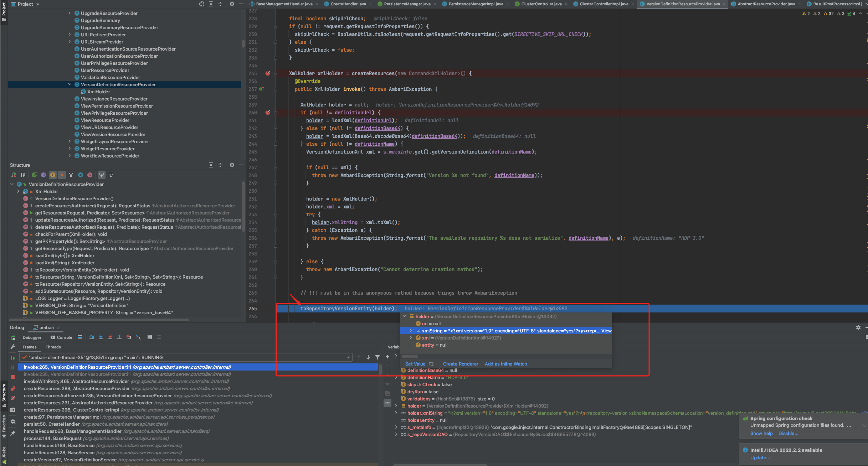Click the New Watch plus icon
This screenshot has height=466, width=868.
(x=387, y=357)
